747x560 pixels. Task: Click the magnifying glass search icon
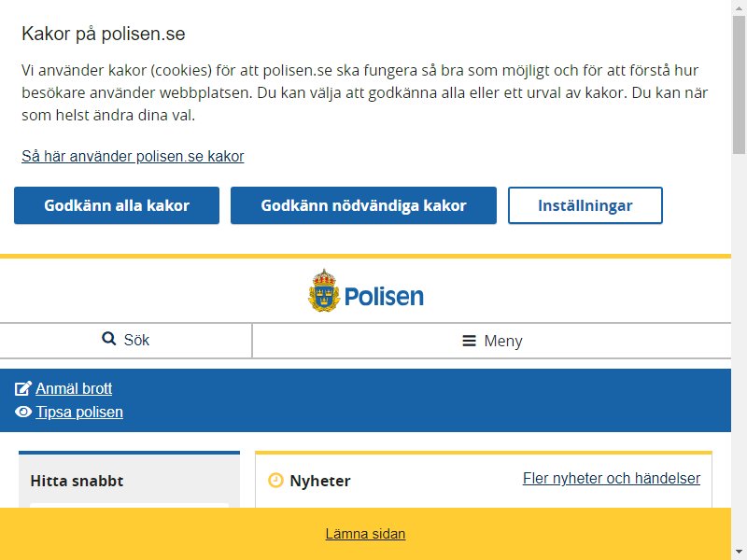tap(109, 340)
